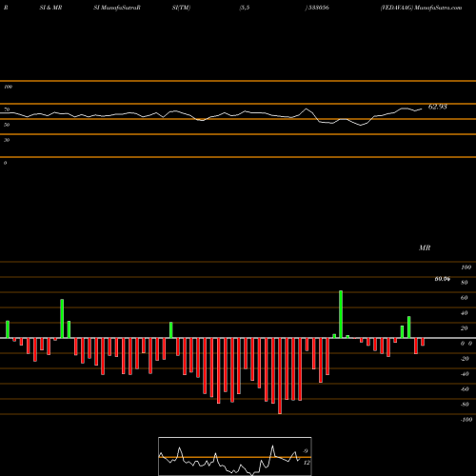This screenshot has height=476, width=476.
Task: Click the MR axis label 80
Action: [x=465, y=283]
